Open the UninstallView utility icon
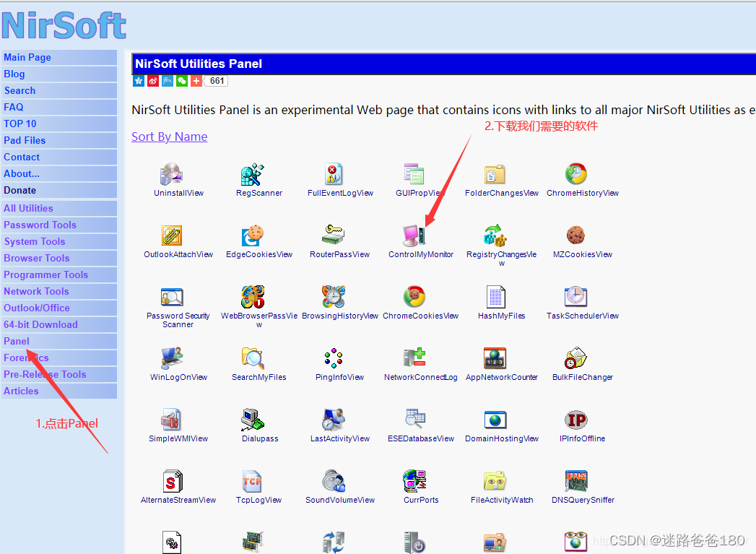 click(171, 174)
